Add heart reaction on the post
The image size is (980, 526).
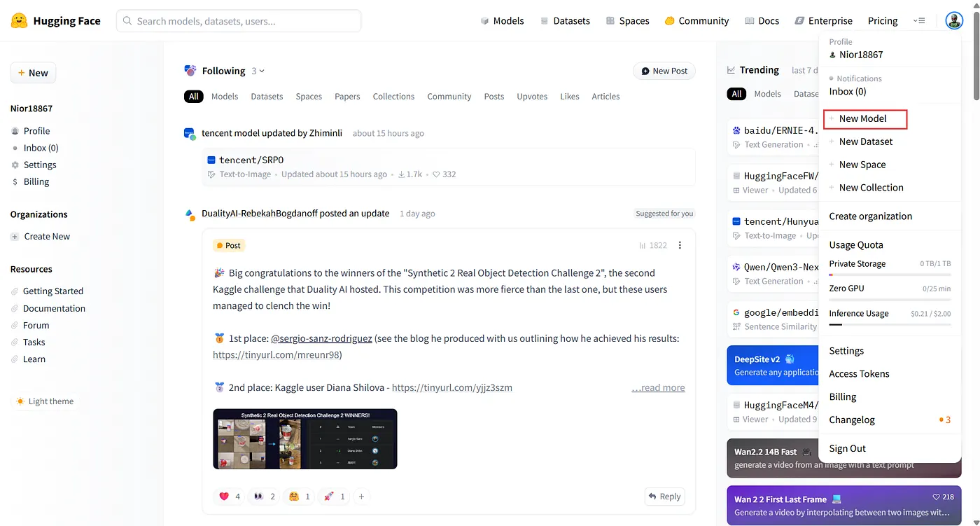(x=230, y=497)
